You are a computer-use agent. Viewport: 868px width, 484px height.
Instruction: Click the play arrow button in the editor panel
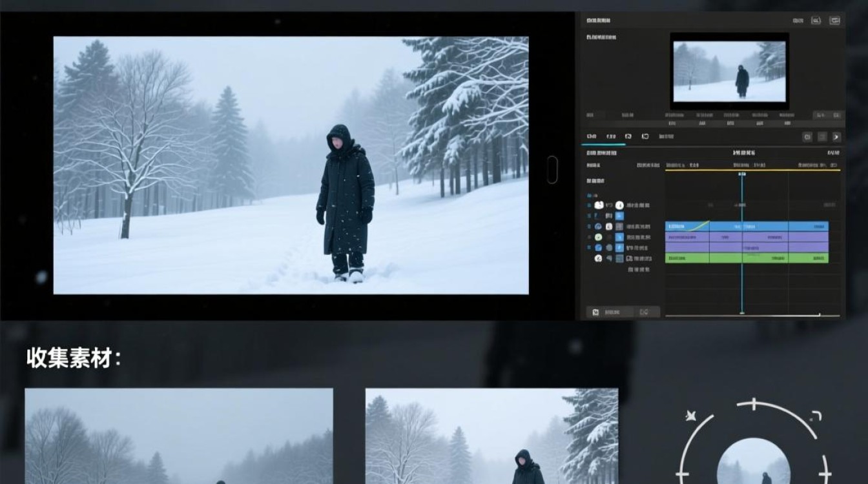pos(836,137)
